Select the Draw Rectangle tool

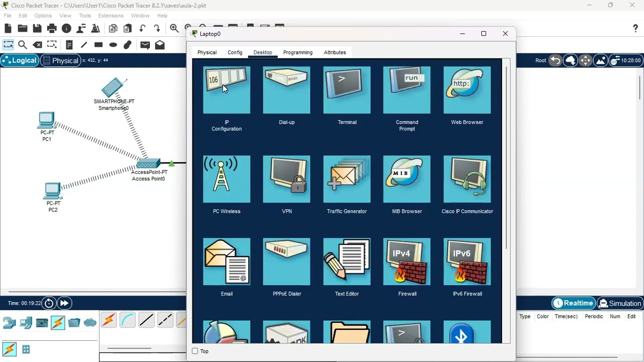click(x=99, y=45)
